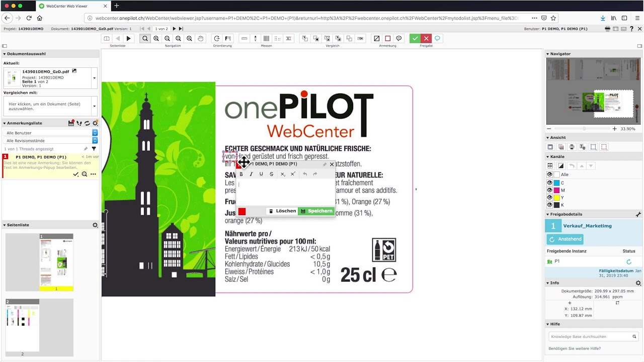
Task: Click the cyan C channel swatch
Action: [x=557, y=183]
